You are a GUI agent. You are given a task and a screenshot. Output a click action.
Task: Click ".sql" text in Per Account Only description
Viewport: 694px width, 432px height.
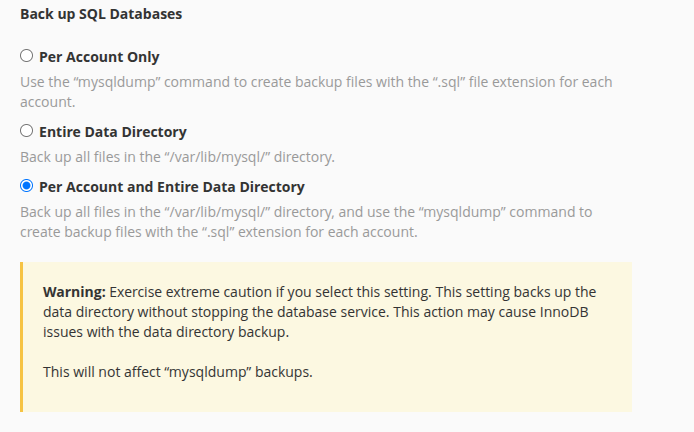pyautogui.click(x=448, y=83)
